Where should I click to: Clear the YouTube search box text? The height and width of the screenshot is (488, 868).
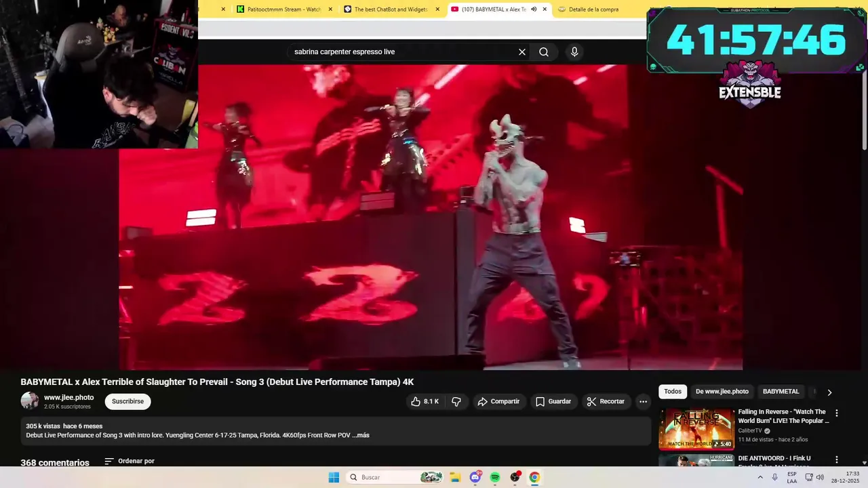tap(522, 52)
